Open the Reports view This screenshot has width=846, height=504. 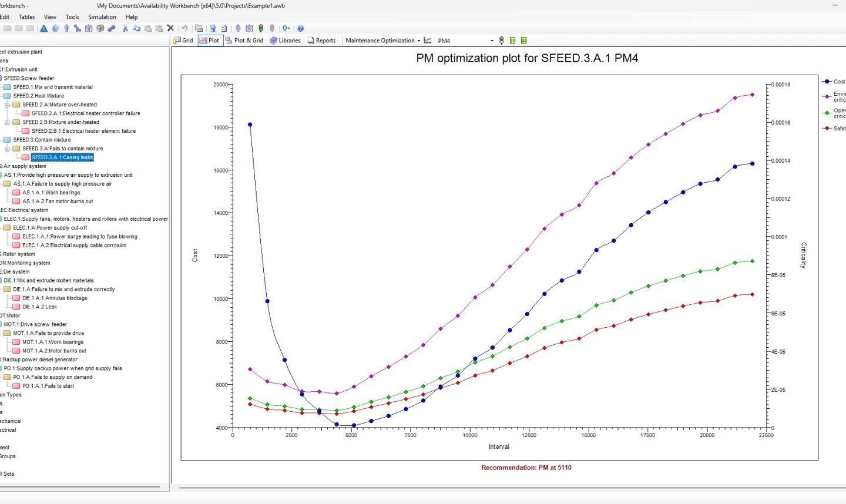click(x=322, y=40)
